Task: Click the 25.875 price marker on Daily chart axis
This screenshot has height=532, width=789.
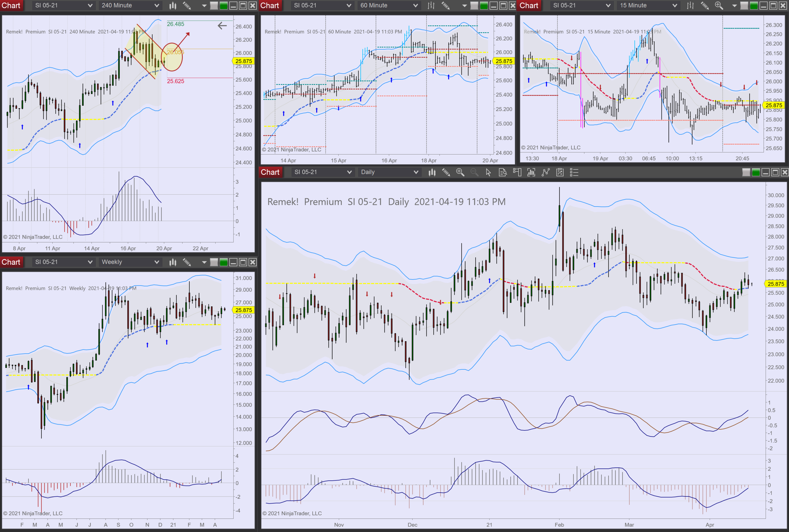Action: [x=775, y=284]
